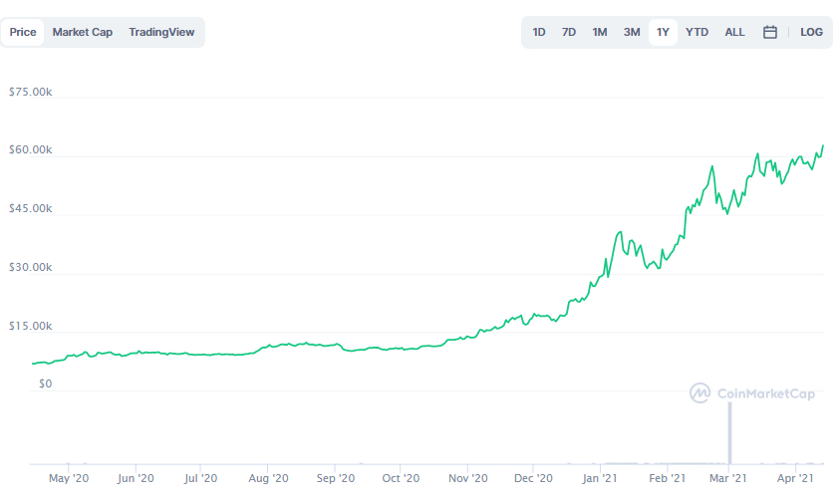Toggle LOG scale for chart

click(x=811, y=32)
